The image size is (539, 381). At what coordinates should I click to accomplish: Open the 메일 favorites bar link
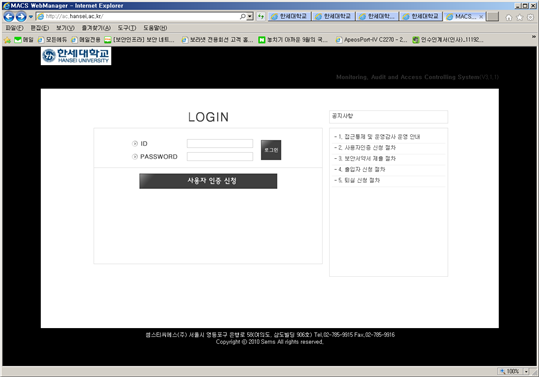tap(24, 40)
